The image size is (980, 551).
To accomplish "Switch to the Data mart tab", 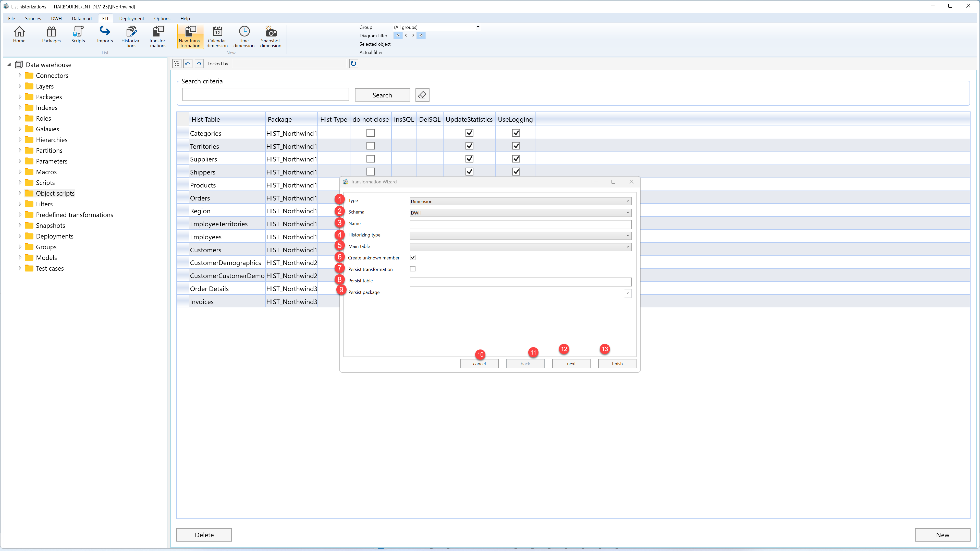I will click(x=82, y=18).
